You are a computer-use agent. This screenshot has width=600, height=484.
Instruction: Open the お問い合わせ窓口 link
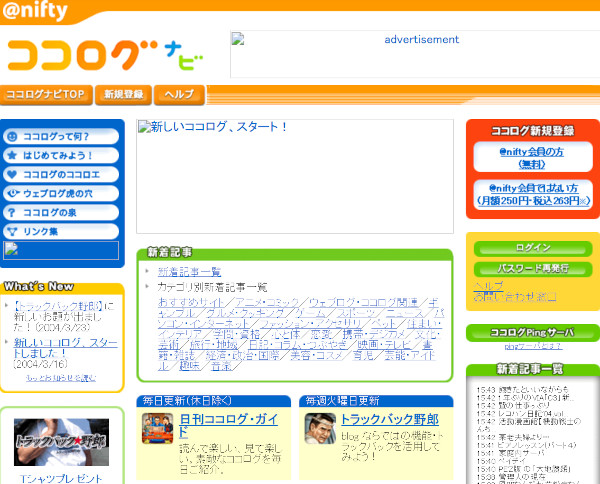515,297
